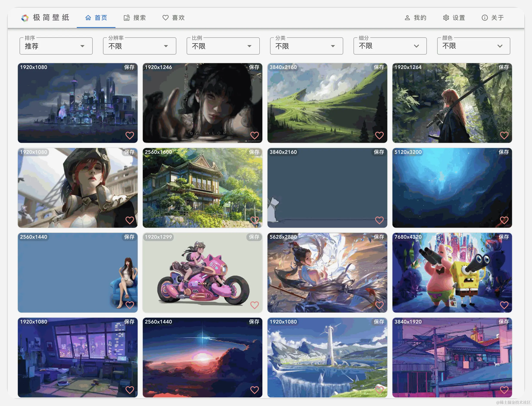Heart the green hills landscape wallpaper
The width and height of the screenshot is (532, 406).
(379, 135)
